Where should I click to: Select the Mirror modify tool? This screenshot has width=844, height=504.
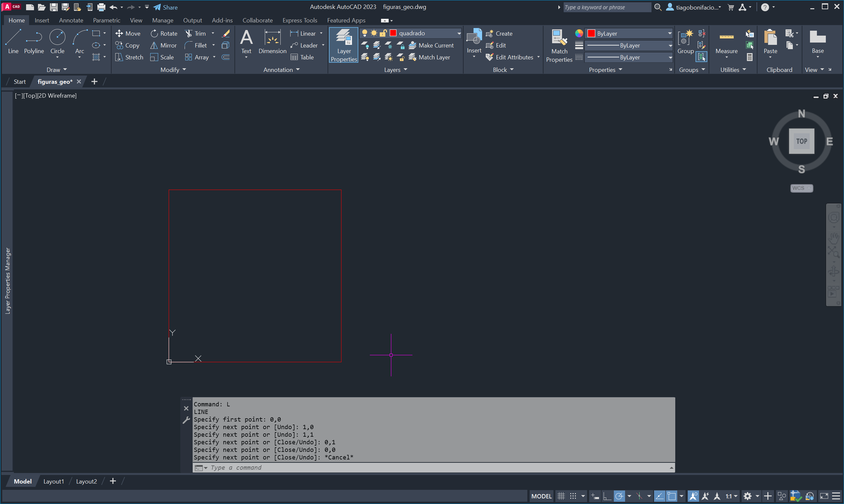(163, 45)
